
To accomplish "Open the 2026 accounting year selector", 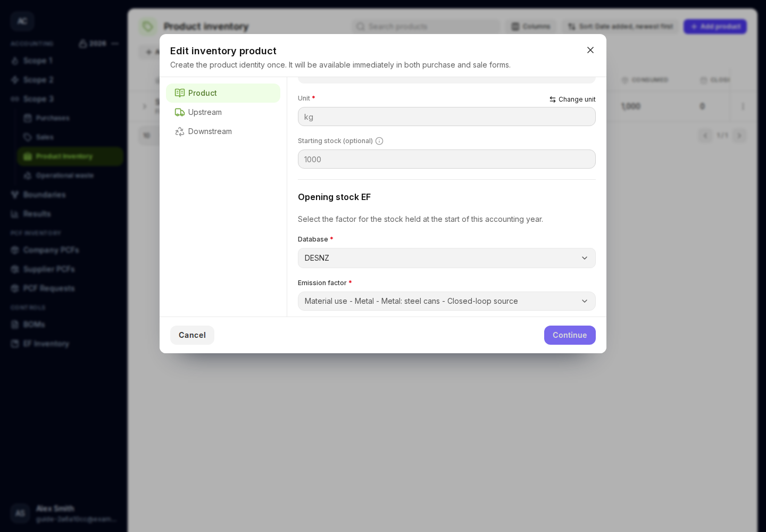I will (x=93, y=44).
